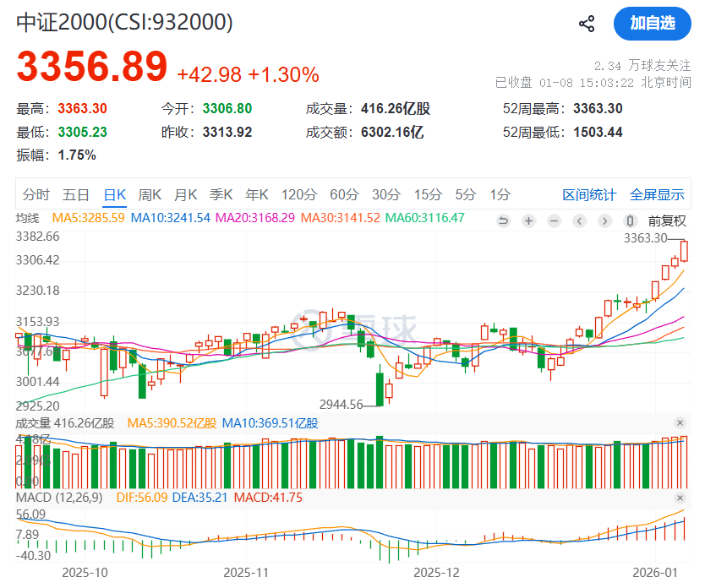The height and width of the screenshot is (588, 705).
Task: Click the 昨收 value 3313.92
Action: pos(227,132)
